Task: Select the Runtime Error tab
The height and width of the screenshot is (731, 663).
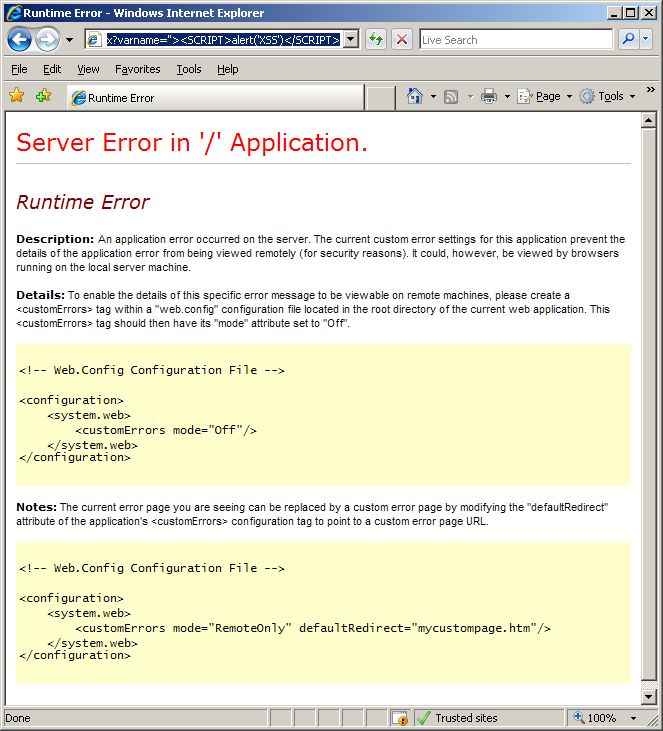Action: tap(215, 98)
